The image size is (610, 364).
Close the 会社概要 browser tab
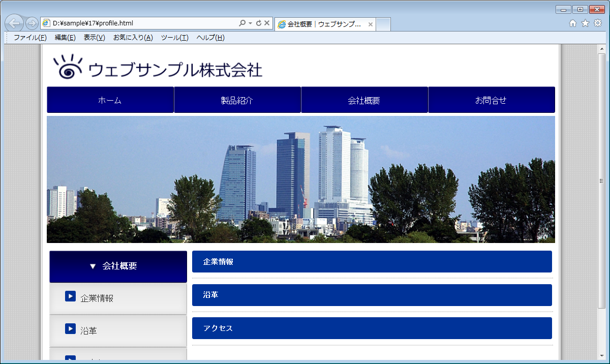pyautogui.click(x=370, y=24)
